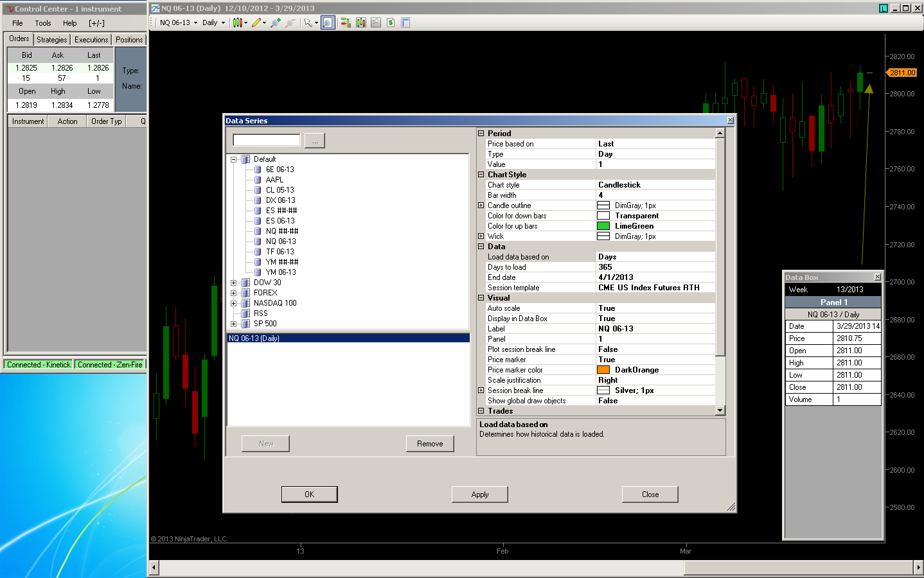This screenshot has height=578, width=924.
Task: Select the pencil drawing tool
Action: 256,22
